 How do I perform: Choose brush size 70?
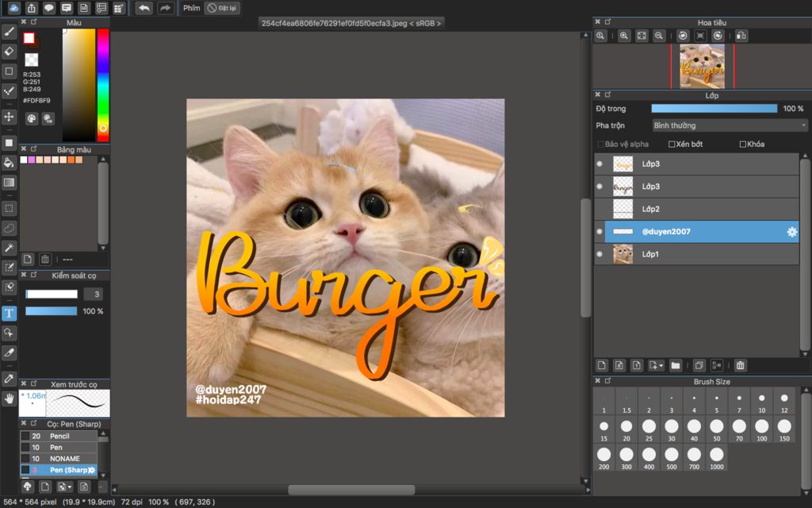pyautogui.click(x=739, y=429)
